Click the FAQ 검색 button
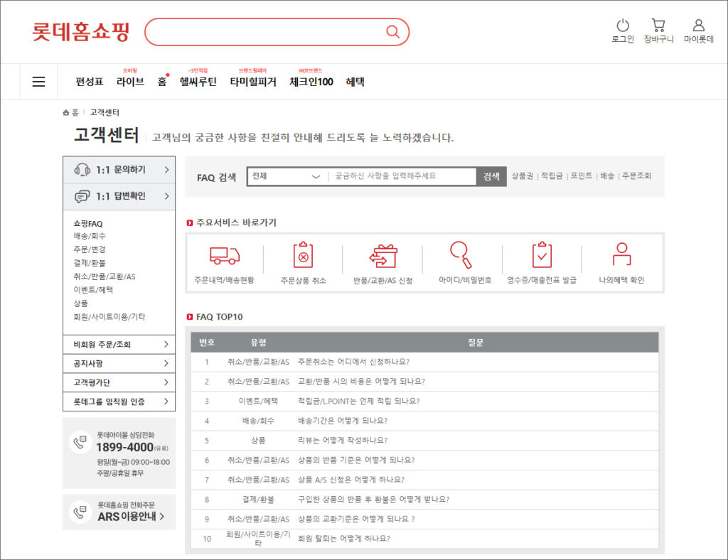The image size is (728, 560). pyautogui.click(x=491, y=176)
